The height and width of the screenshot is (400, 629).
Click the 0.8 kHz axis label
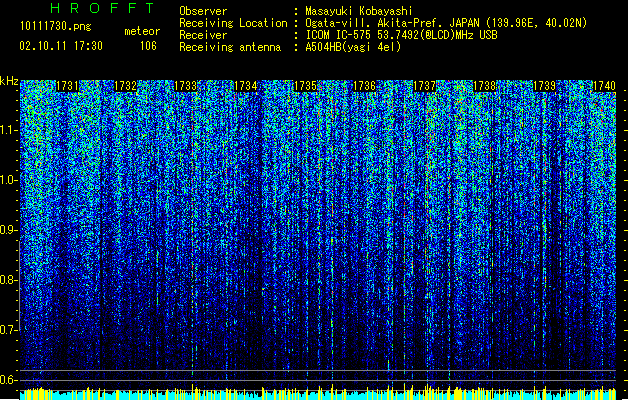coord(9,280)
